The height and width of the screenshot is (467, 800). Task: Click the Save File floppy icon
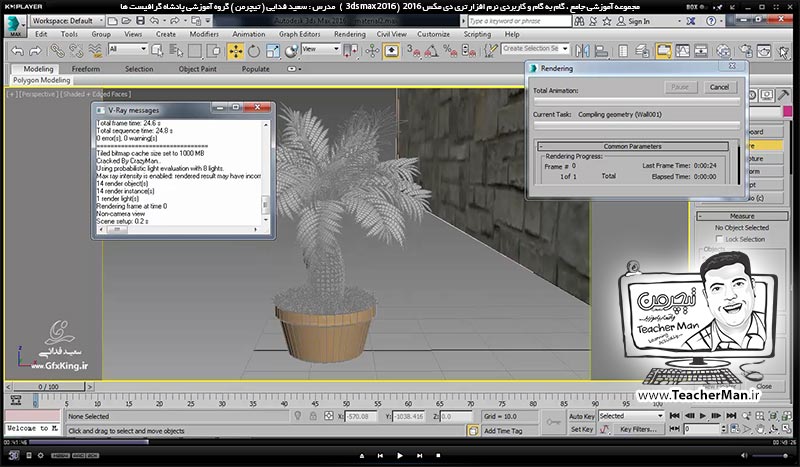(140, 21)
